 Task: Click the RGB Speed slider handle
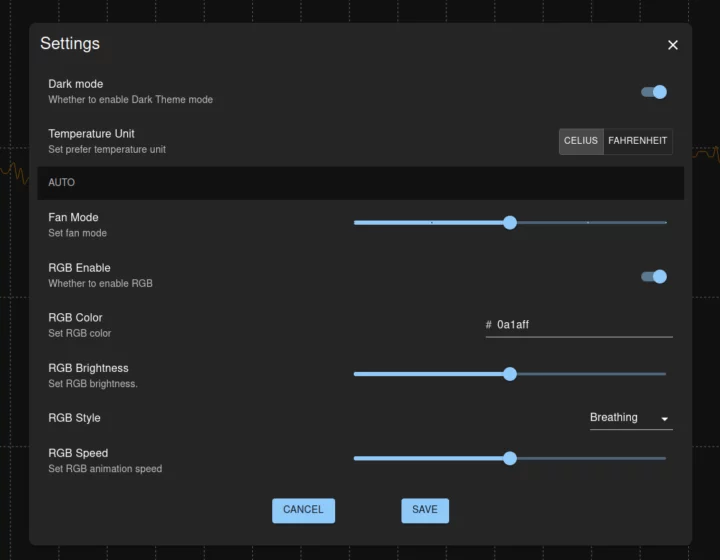point(510,459)
